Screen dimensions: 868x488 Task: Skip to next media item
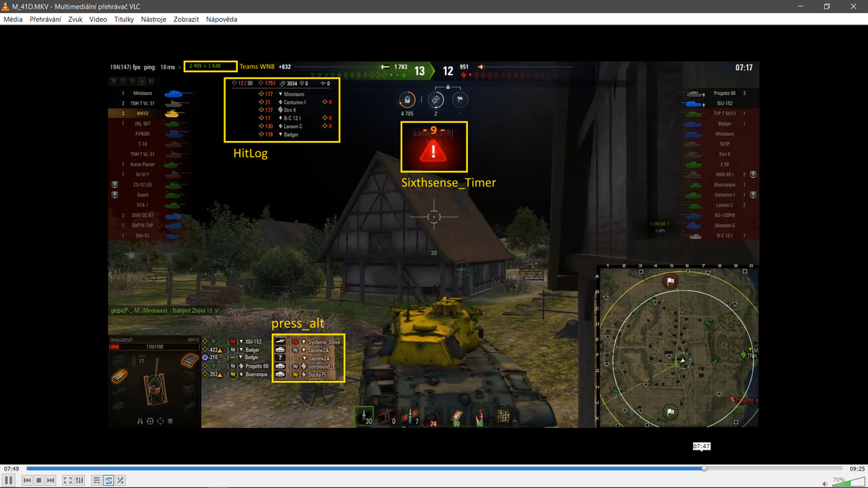[51, 480]
